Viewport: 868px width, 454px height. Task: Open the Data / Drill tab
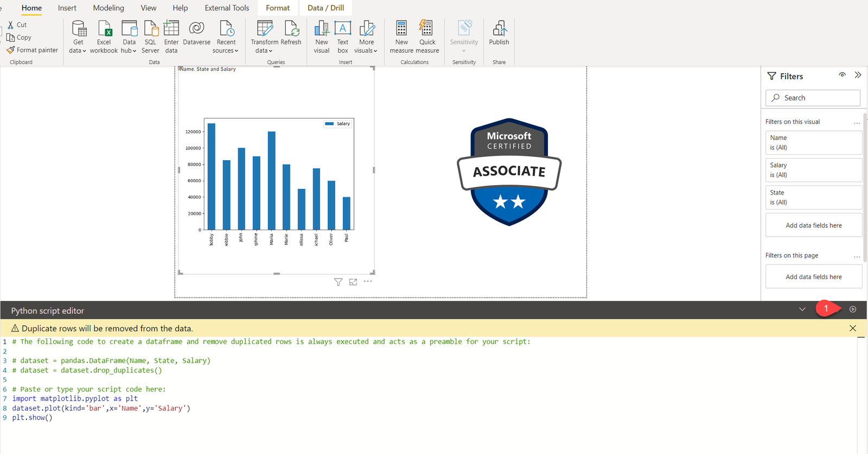coord(325,8)
